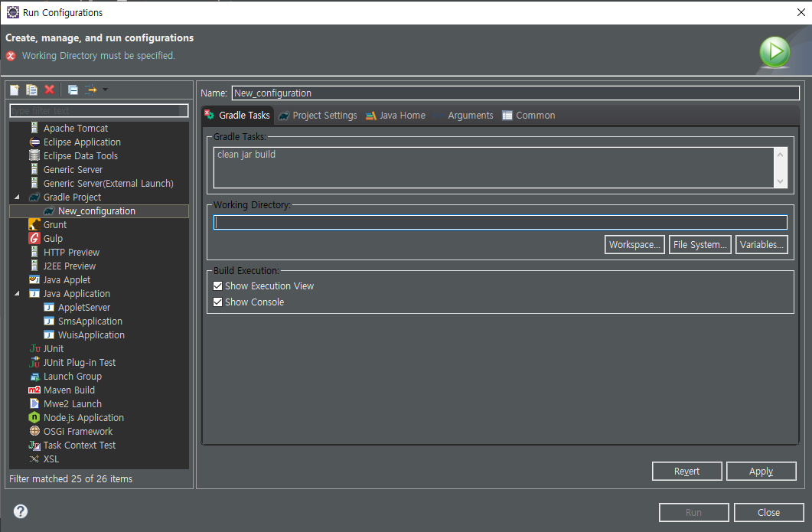Click the green Run arrow banner icon
812x532 pixels.
(x=774, y=51)
